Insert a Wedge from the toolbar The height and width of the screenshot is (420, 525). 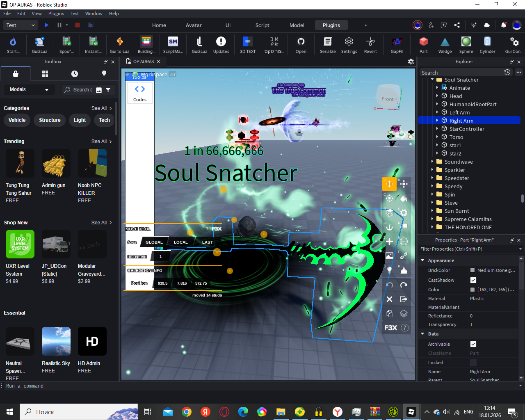point(445,45)
